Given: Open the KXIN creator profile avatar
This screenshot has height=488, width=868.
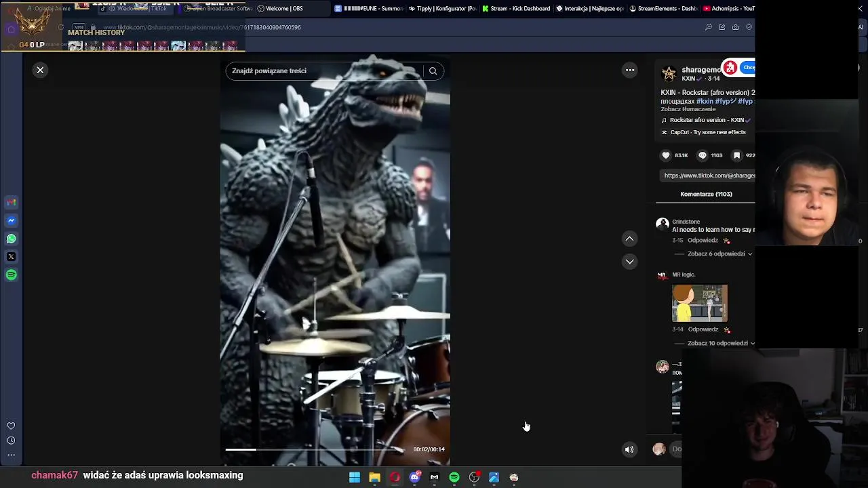Looking at the screenshot, I should 669,73.
